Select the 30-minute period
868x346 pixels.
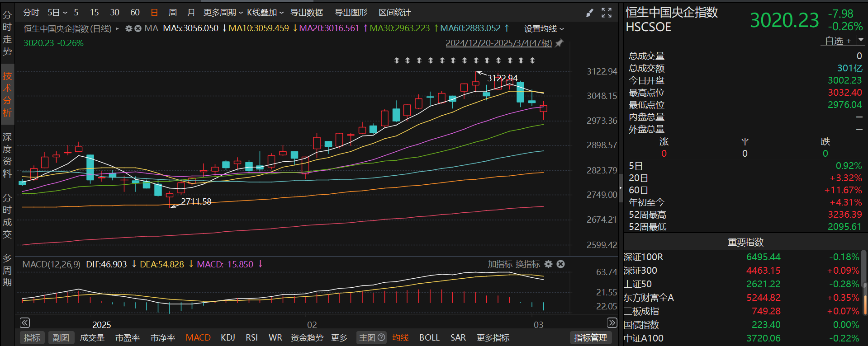click(x=115, y=13)
